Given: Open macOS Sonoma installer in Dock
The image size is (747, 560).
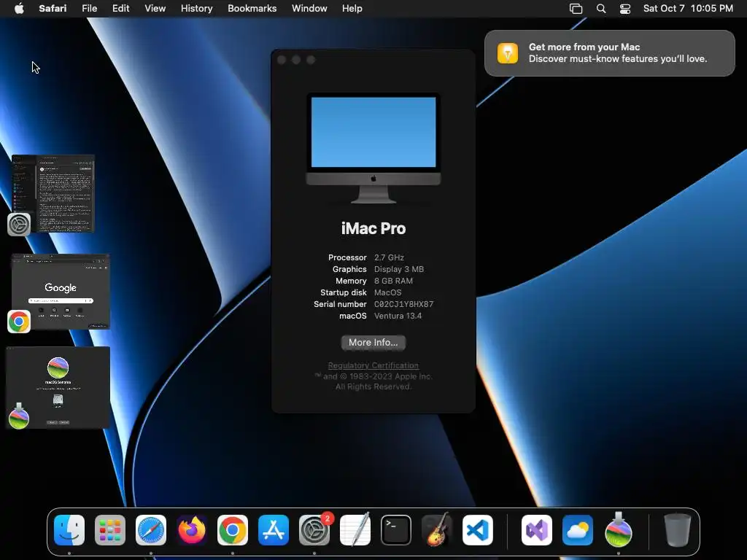Looking at the screenshot, I should [x=619, y=530].
